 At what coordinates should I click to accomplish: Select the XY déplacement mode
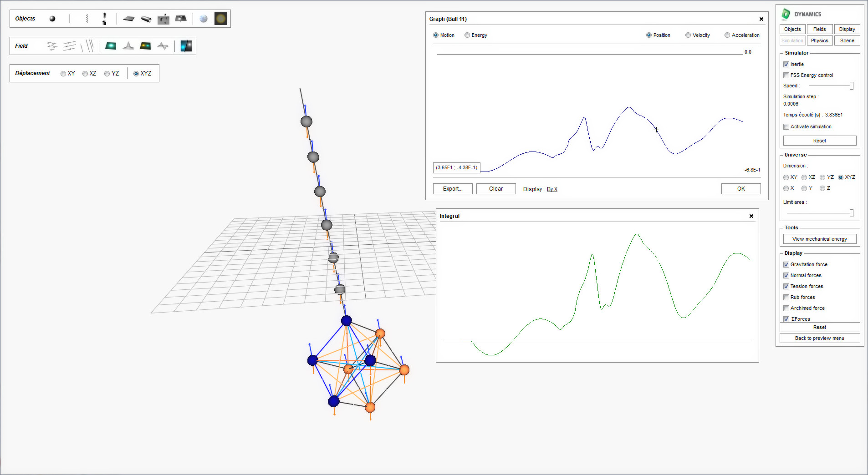[x=63, y=73]
